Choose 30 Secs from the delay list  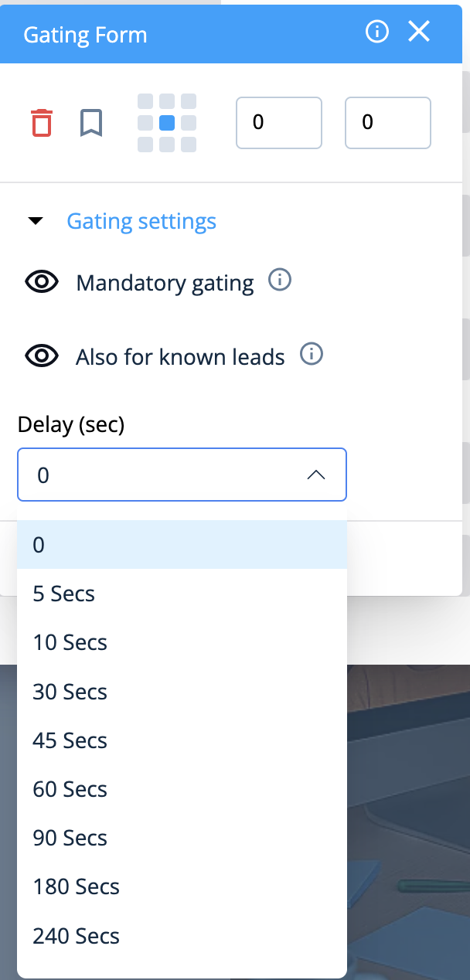tap(70, 691)
